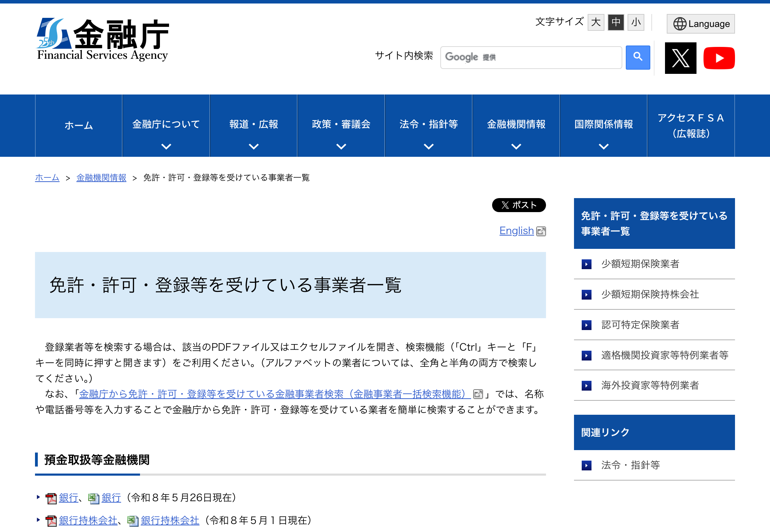Click the arrow icon beside 海外投資家等特例業者
The height and width of the screenshot is (532, 770).
pos(587,385)
